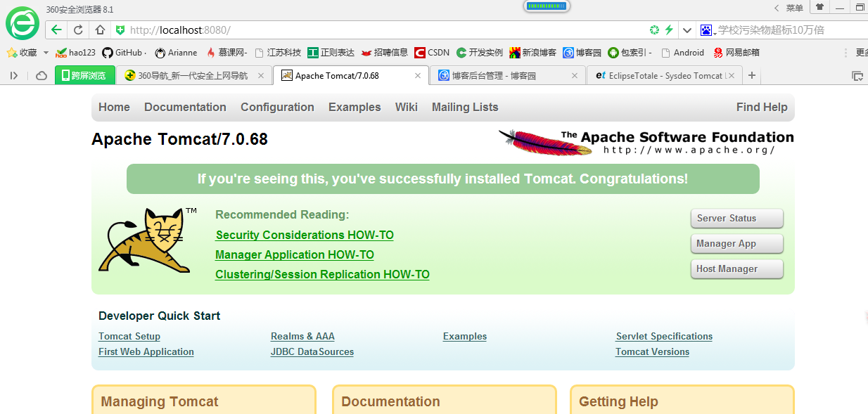This screenshot has height=414, width=868.
Task: Go back with the back arrow
Action: click(56, 30)
